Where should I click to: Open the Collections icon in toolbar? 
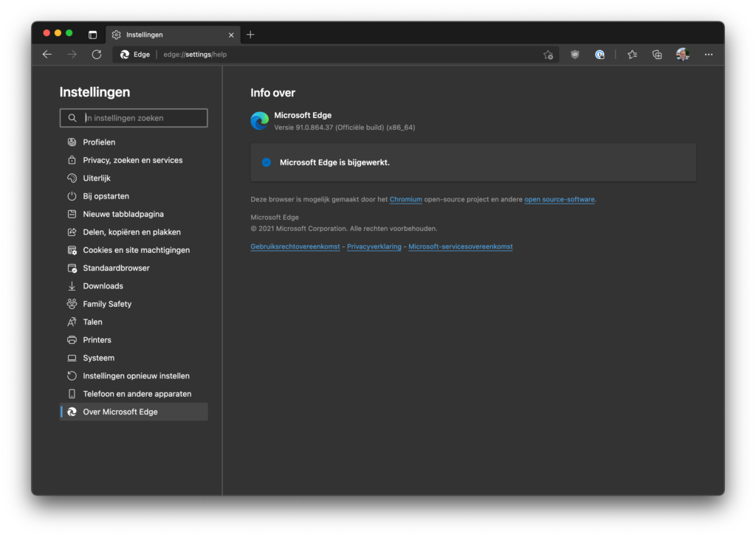(x=656, y=55)
